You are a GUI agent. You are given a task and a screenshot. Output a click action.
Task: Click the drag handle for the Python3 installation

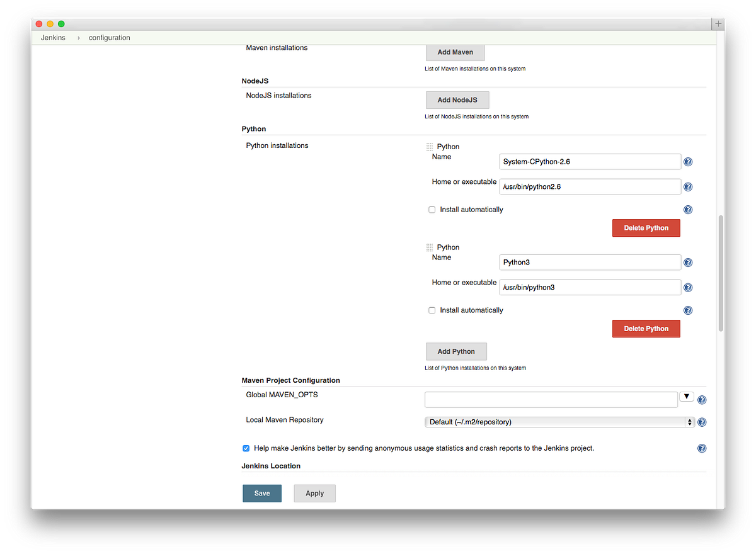430,247
